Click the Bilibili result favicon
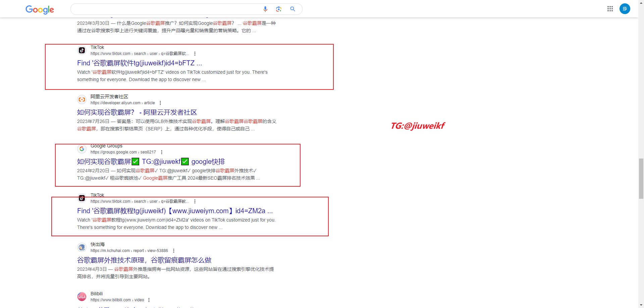The image size is (644, 308). point(82,297)
